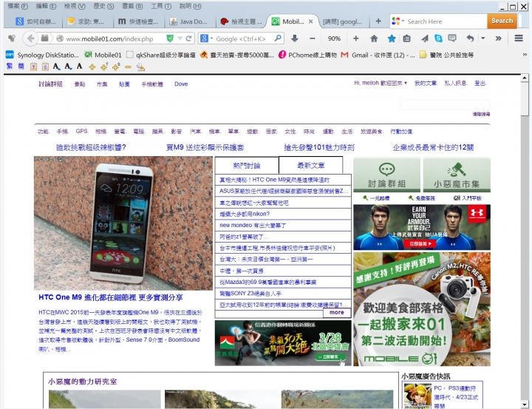Open 我的文章 link
Screen dimensions: 532x409
(x=426, y=84)
